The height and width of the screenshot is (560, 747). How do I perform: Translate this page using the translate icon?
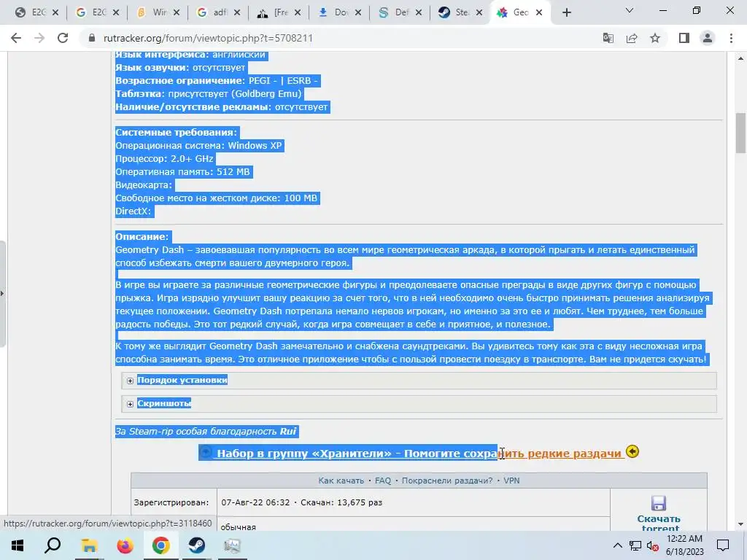[608, 38]
